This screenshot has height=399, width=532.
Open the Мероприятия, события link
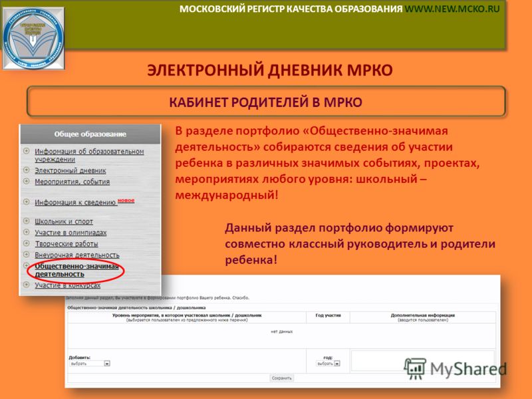click(x=72, y=182)
